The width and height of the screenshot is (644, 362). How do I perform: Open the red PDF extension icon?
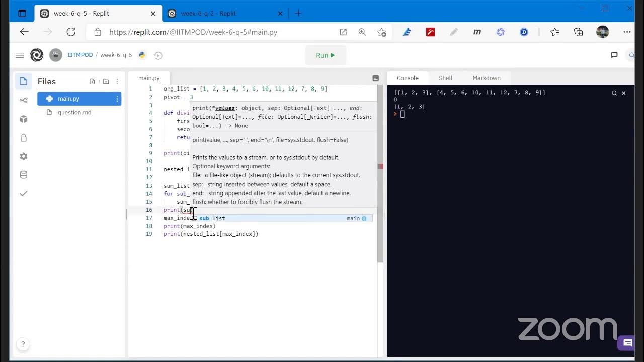coord(430,32)
